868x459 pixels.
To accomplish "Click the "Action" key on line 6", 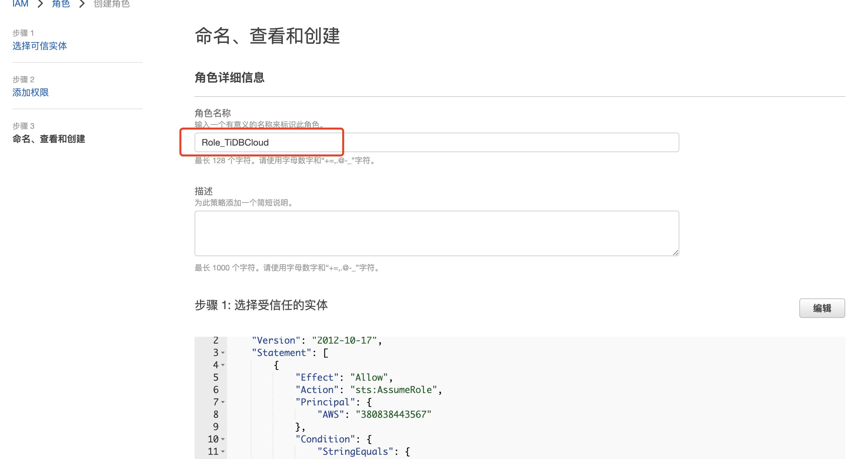I will [x=317, y=390].
